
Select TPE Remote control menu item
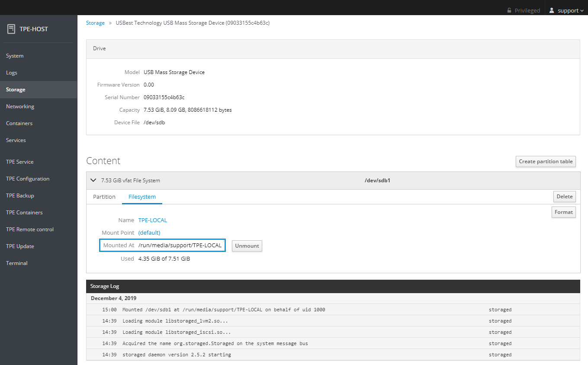click(30, 229)
